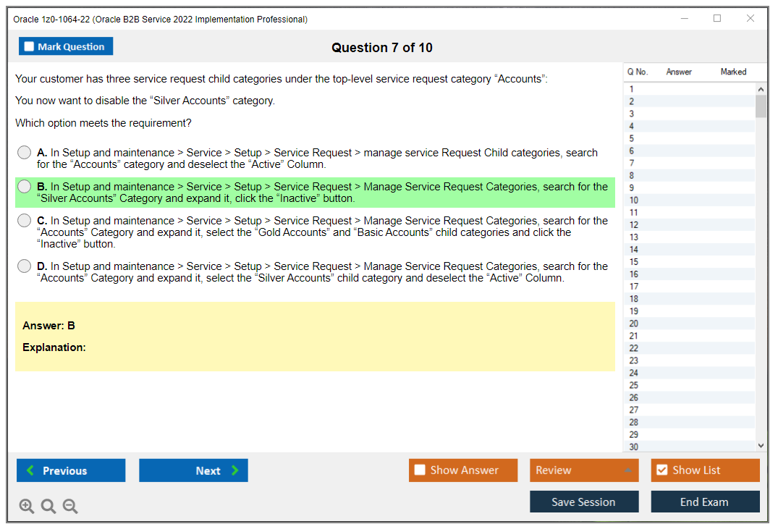Pick answer option C radio button
Viewport: 778px width, 532px height.
[25, 221]
